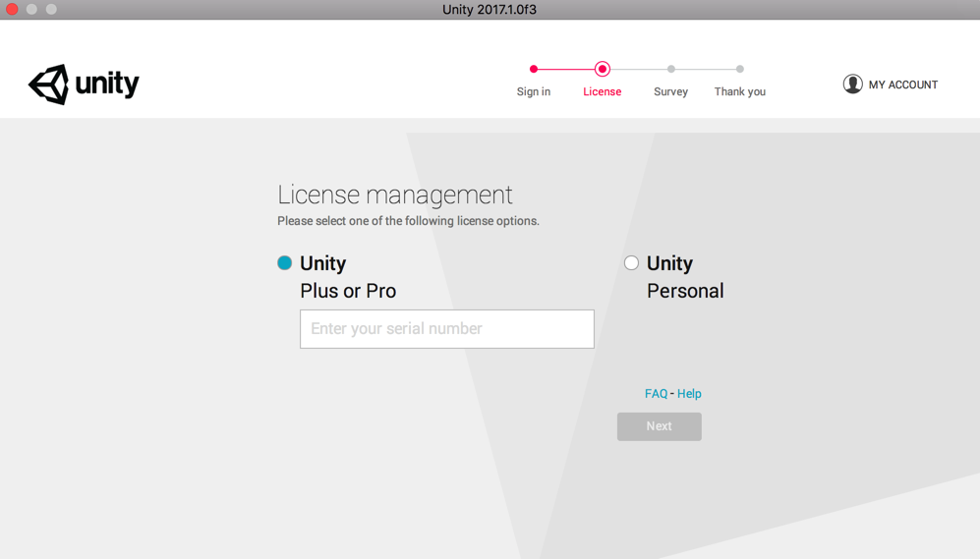Screen dimensions: 980x559
Task: Open the FAQ link
Action: [656, 394]
